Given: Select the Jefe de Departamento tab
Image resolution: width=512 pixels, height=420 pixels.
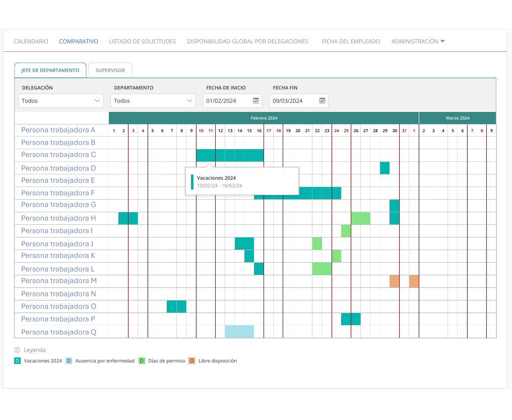Looking at the screenshot, I should click(50, 71).
